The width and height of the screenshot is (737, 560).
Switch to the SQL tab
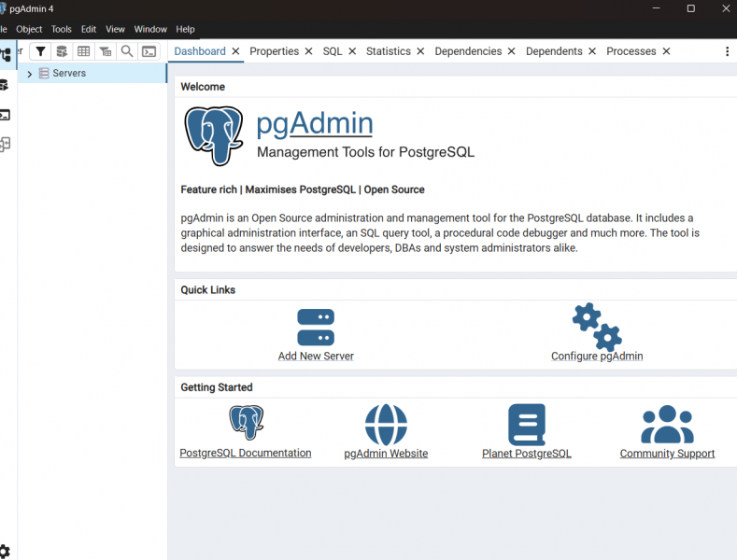[x=333, y=51]
